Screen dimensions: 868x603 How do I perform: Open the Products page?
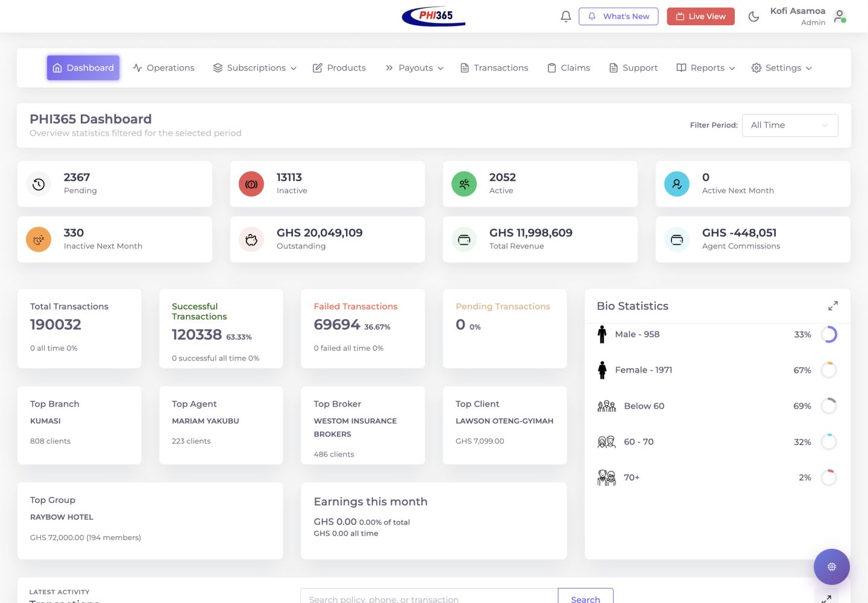339,68
